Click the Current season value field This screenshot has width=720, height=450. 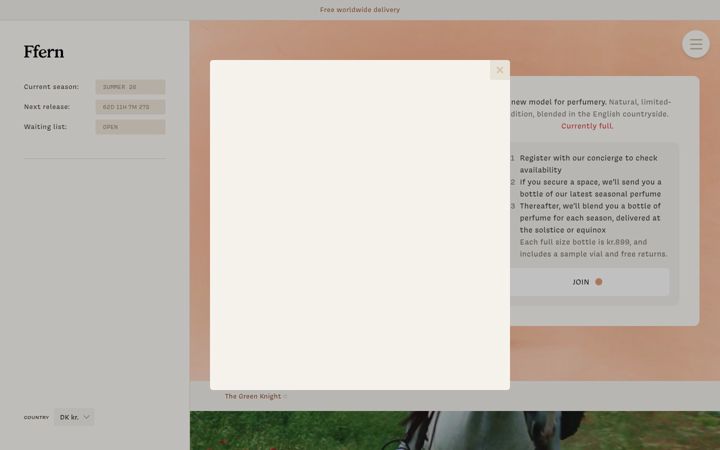(x=130, y=87)
